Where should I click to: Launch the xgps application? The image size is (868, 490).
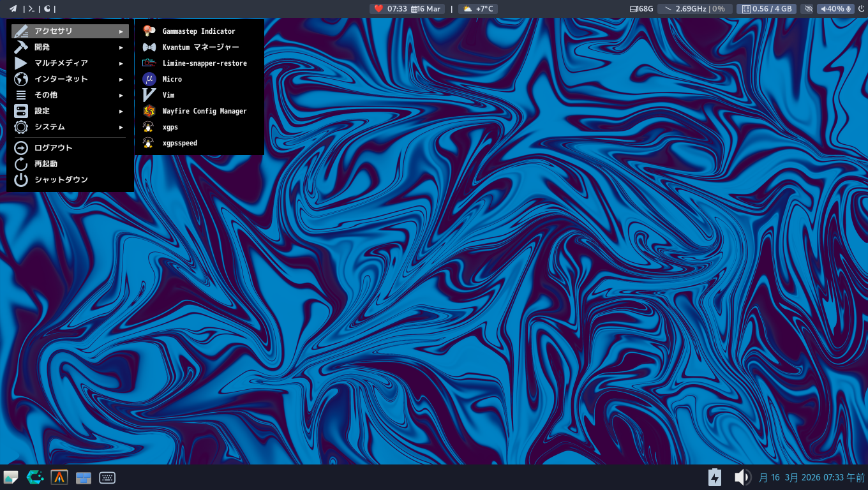click(199, 127)
